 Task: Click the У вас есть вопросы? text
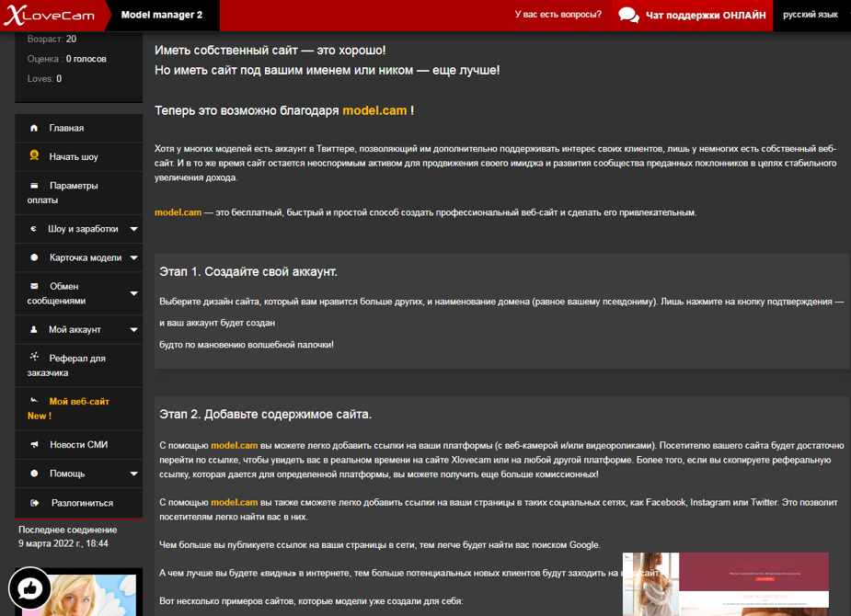[x=558, y=14]
